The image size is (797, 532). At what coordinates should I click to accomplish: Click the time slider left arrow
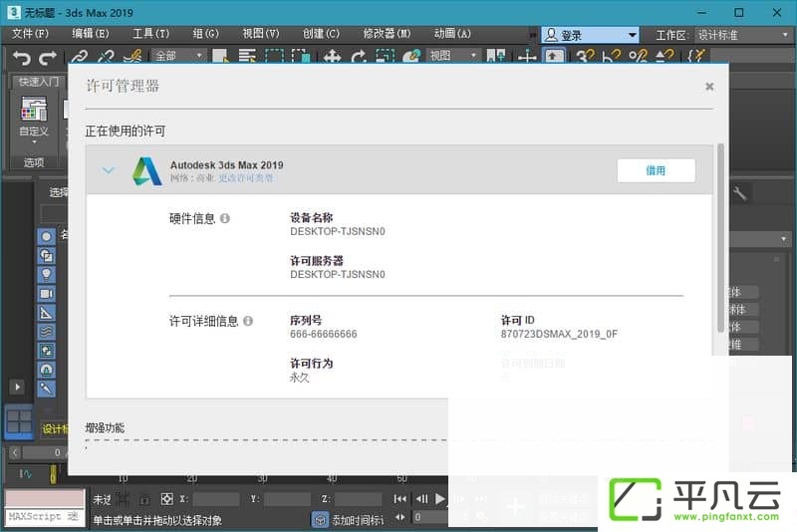point(15,452)
